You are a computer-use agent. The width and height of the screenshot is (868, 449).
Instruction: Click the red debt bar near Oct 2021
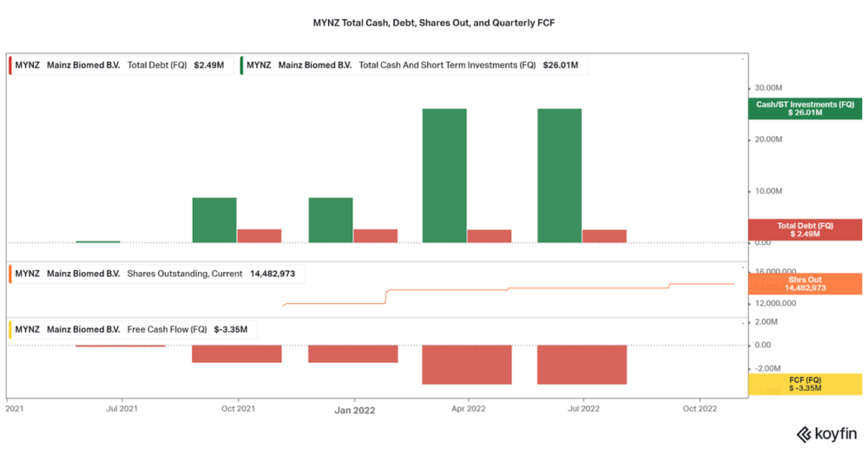point(260,236)
